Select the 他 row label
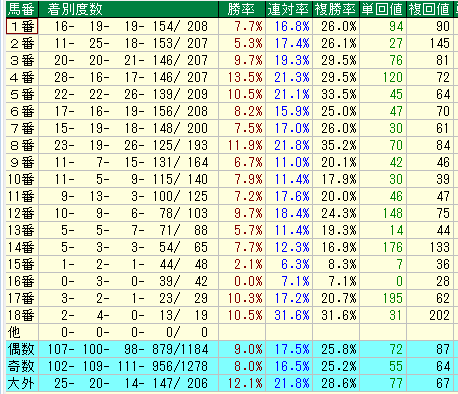 click(22, 332)
